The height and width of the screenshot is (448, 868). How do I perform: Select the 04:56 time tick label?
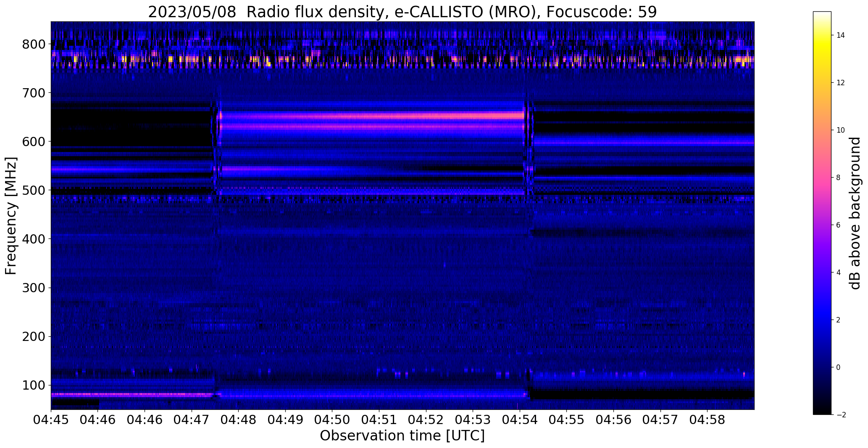click(614, 420)
